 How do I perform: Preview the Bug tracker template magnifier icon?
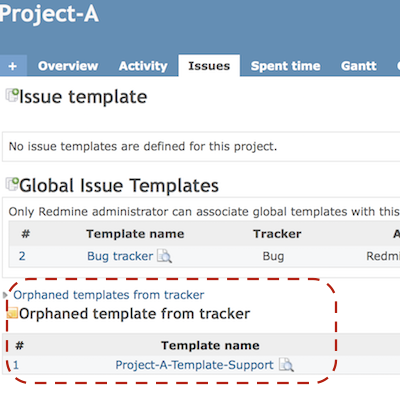pyautogui.click(x=164, y=256)
